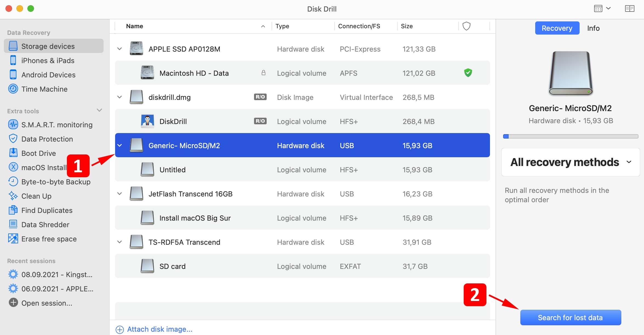Viewport: 644px width, 335px height.
Task: Click the Storage devices sidebar icon
Action: 13,46
